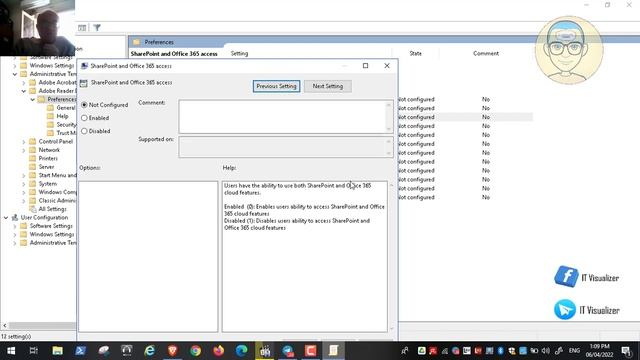The width and height of the screenshot is (640, 360).
Task: Open Task View on the taskbar
Action: pos(34,351)
